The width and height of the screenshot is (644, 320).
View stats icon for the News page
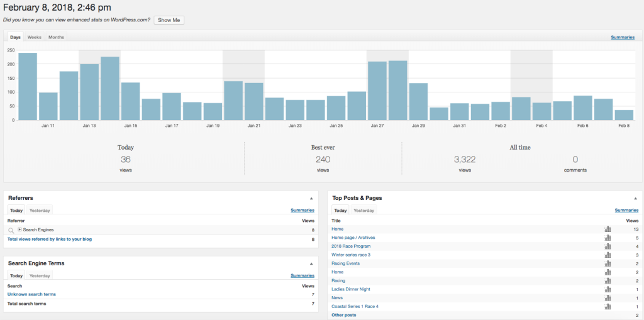608,298
